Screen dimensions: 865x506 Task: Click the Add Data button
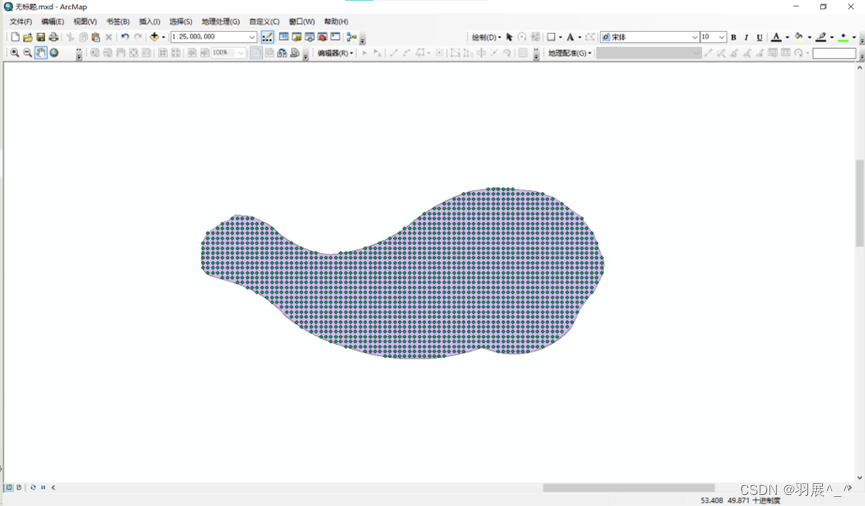click(154, 37)
